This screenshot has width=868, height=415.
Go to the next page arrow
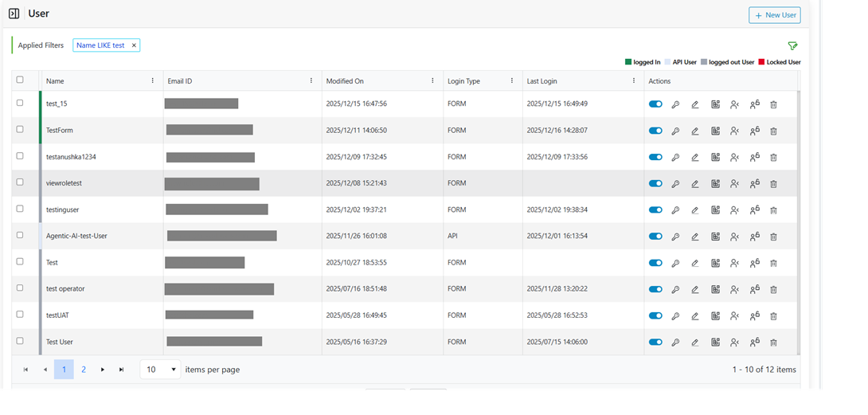(103, 370)
